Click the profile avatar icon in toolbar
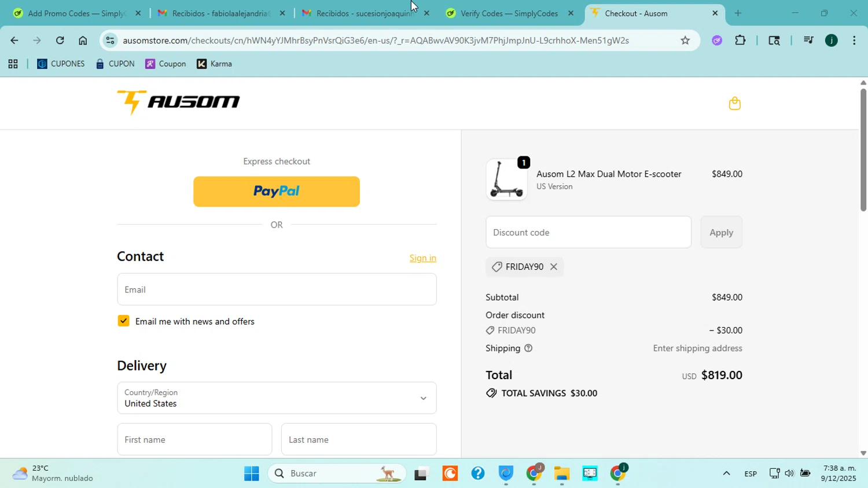The image size is (868, 488). tap(831, 41)
